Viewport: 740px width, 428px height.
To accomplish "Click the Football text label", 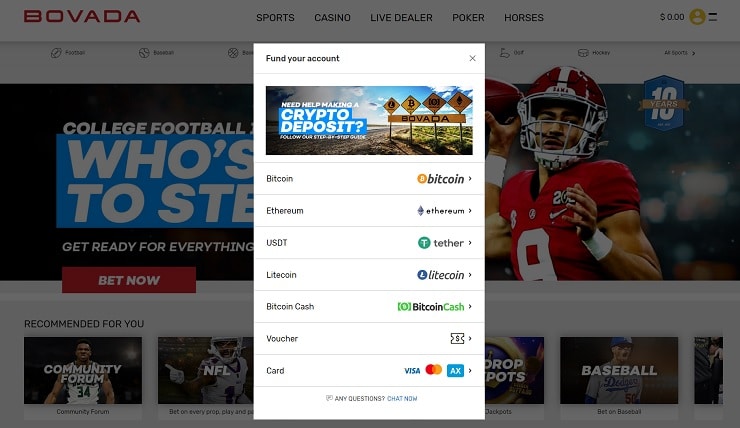I will [x=75, y=53].
